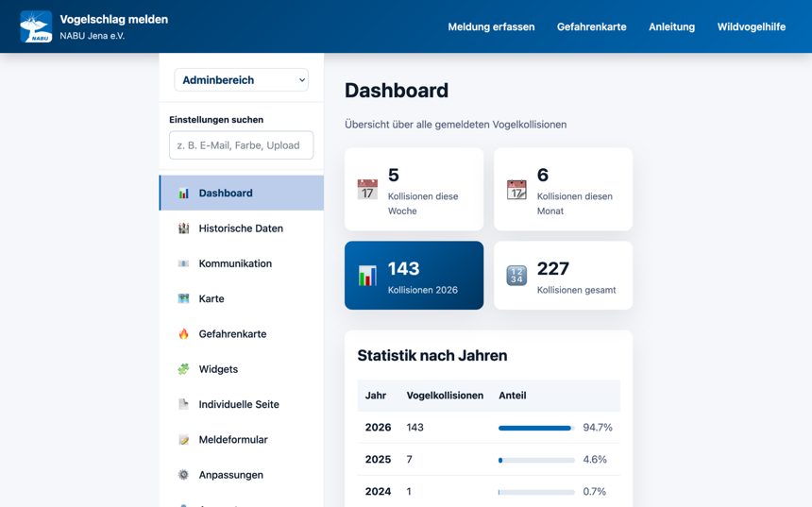The height and width of the screenshot is (507, 812).
Task: Select Historische Daten in the sidebar
Action: 242,228
